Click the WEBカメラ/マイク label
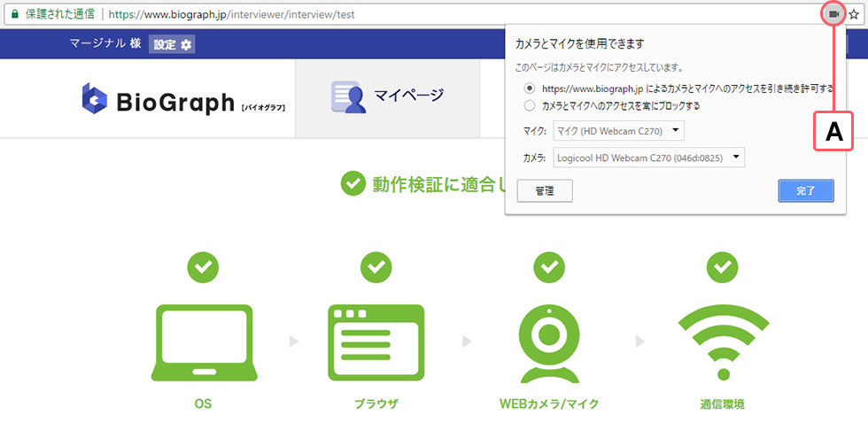The height and width of the screenshot is (438, 868). click(549, 403)
